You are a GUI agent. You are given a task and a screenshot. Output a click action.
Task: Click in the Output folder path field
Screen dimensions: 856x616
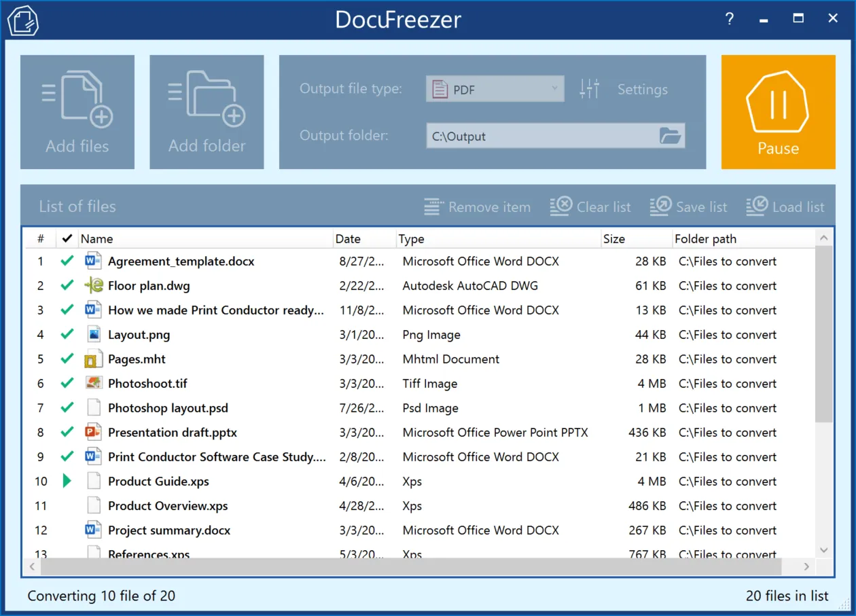click(x=540, y=136)
